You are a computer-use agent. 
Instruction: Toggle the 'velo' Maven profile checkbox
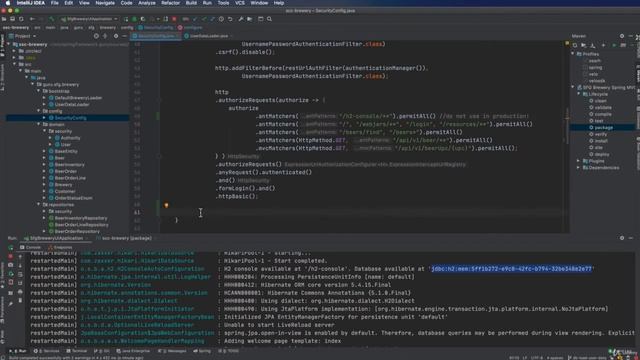(x=585, y=74)
